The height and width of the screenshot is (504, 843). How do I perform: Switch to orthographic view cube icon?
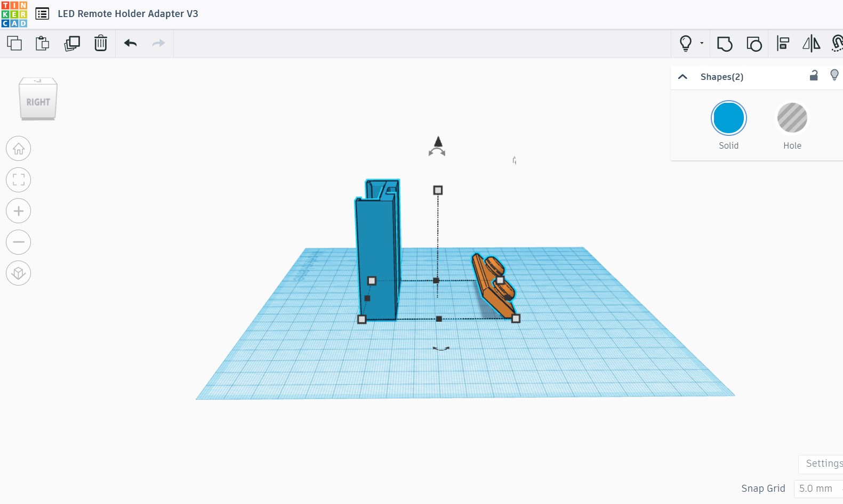pos(19,273)
